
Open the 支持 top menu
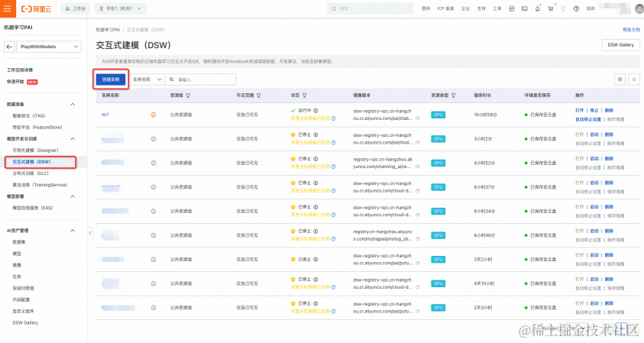481,8
